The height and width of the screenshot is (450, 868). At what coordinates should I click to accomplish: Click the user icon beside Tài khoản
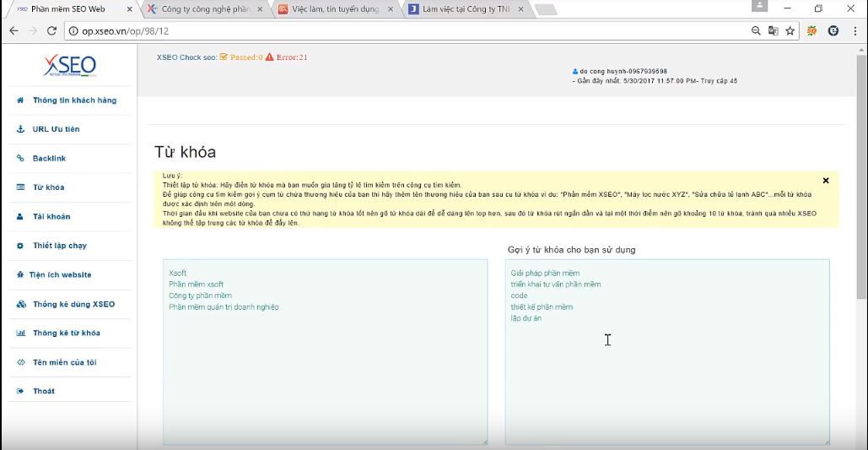[20, 217]
